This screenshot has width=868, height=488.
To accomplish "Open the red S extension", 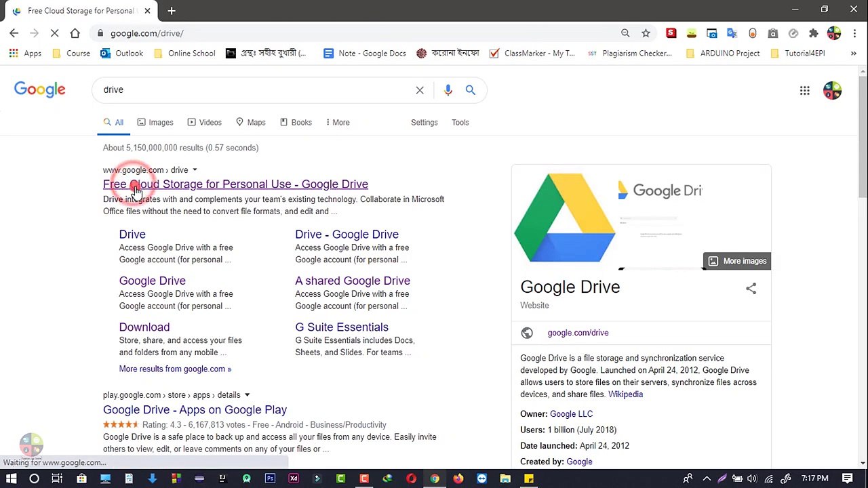I will [671, 33].
